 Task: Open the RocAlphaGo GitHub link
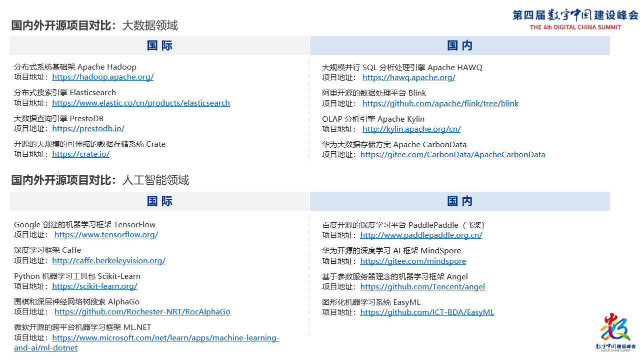(x=142, y=312)
